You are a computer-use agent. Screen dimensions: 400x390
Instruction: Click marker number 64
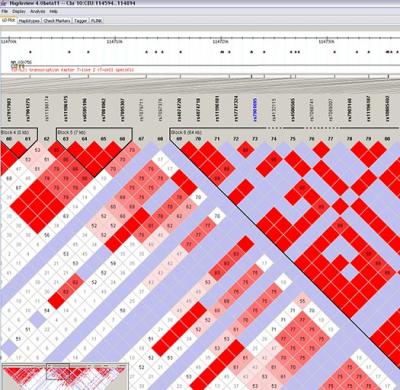pos(84,139)
